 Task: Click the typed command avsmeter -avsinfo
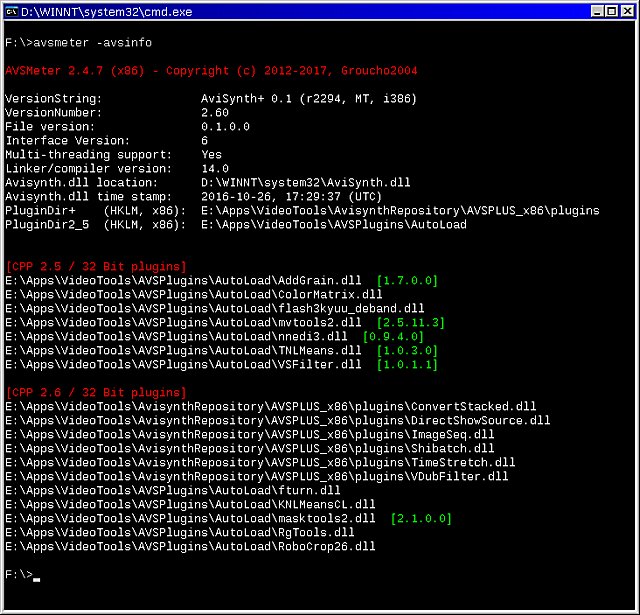92,42
